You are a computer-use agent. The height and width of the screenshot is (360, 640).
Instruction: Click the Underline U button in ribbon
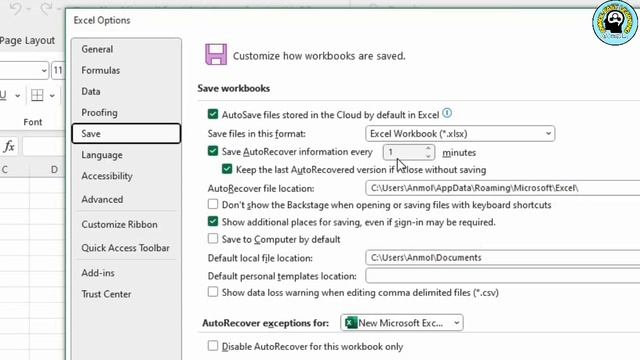click(3, 95)
